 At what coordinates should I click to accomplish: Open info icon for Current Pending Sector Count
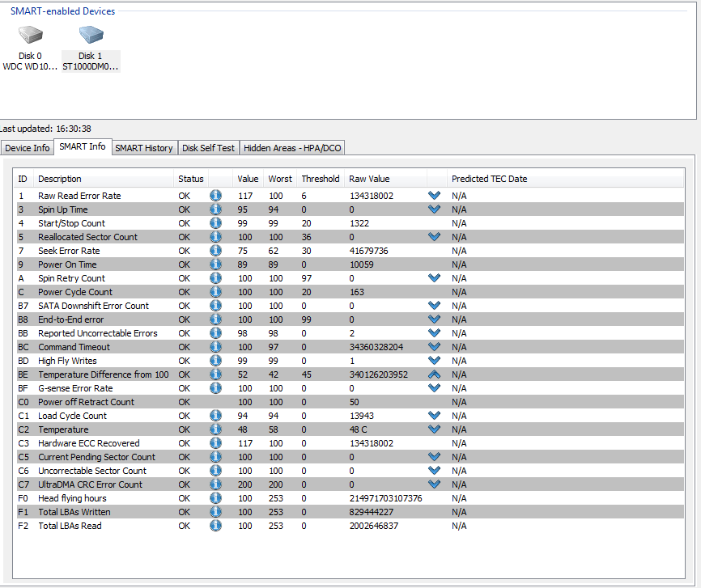pos(215,457)
